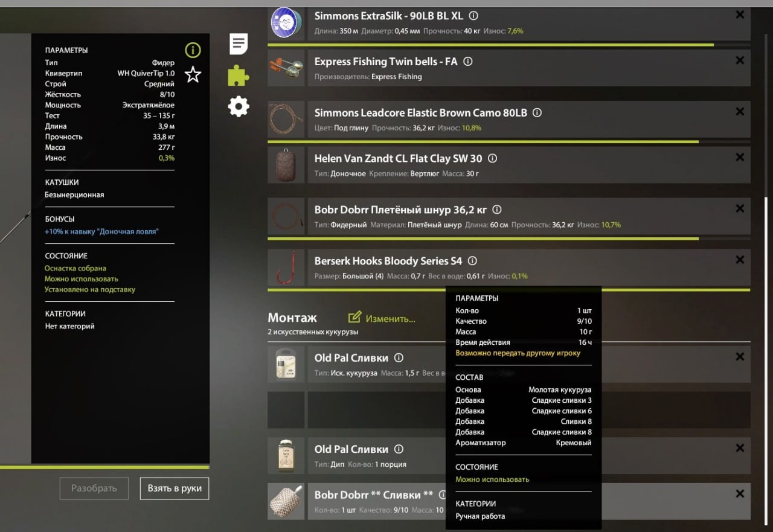Image resolution: width=773 pixels, height=532 pixels.
Task: Show info for Berserk Hooks Bloody Series S4
Action: tap(472, 261)
